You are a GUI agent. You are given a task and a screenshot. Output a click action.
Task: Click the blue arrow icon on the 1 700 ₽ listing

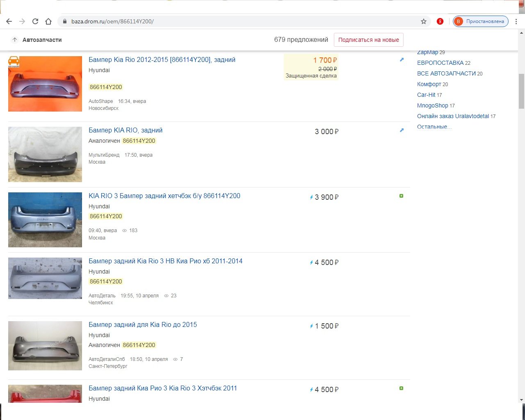(402, 60)
